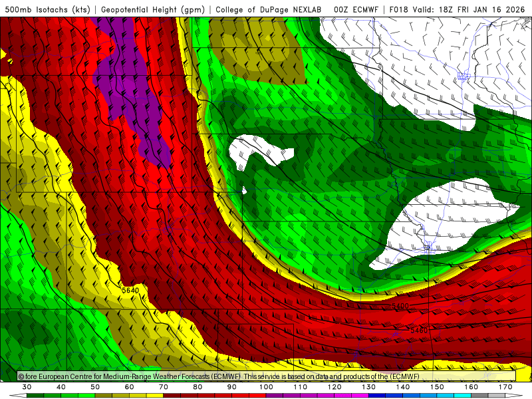Click the '500mb Isotachs (kts)' title text
The height and width of the screenshot is (399, 532).
pos(48,9)
